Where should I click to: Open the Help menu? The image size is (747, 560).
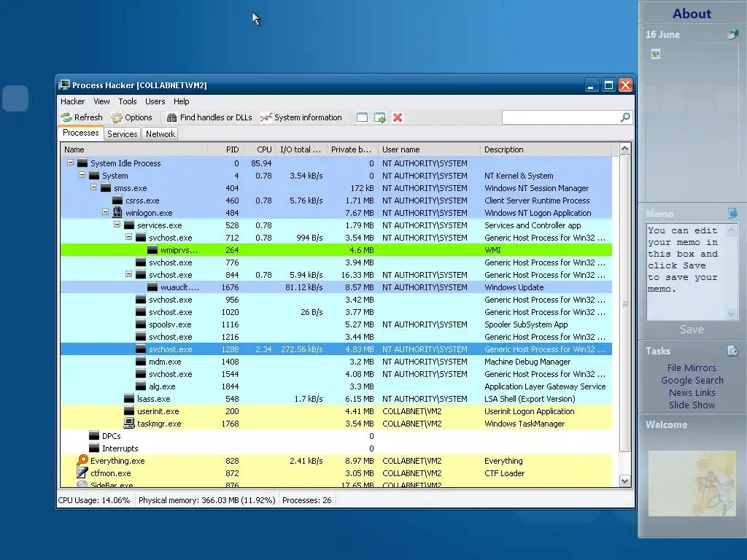click(181, 101)
